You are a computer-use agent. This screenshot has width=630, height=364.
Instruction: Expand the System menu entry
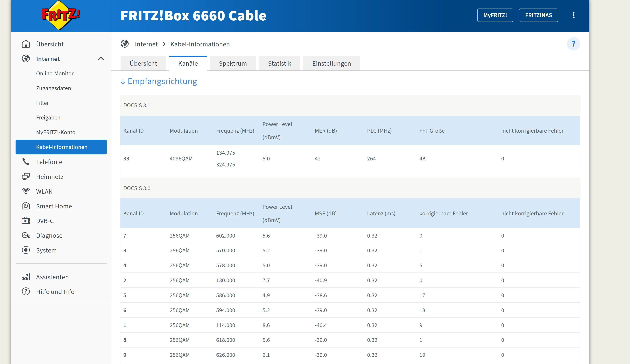click(46, 250)
